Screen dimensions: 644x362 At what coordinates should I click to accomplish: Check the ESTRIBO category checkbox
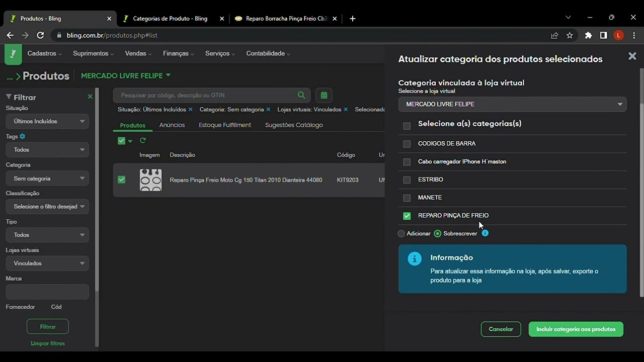click(x=407, y=180)
